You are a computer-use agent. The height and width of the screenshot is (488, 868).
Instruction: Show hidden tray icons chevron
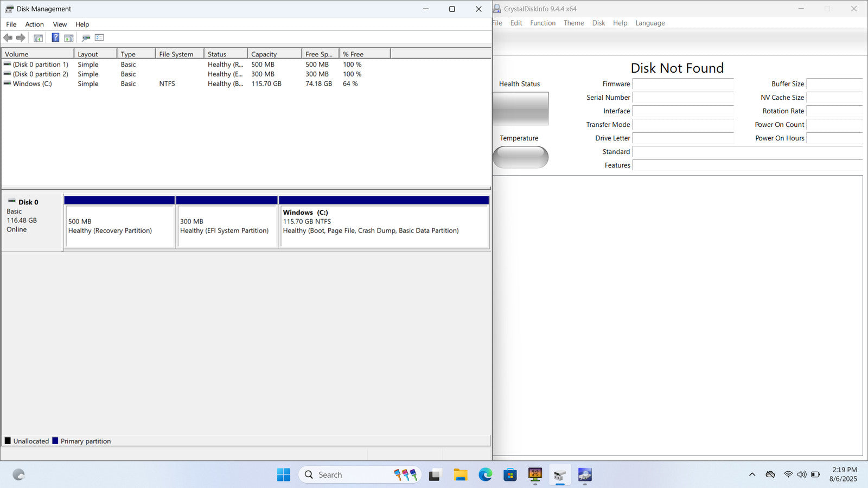coord(752,474)
